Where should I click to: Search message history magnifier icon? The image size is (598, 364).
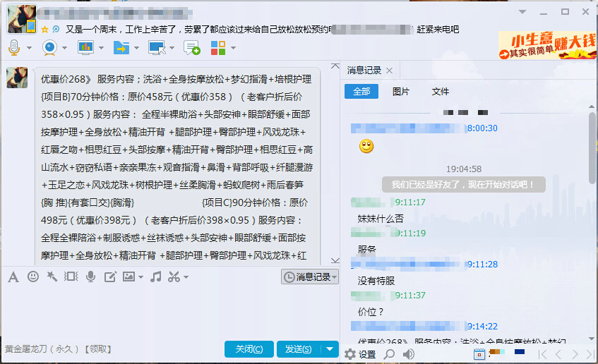pyautogui.click(x=389, y=354)
